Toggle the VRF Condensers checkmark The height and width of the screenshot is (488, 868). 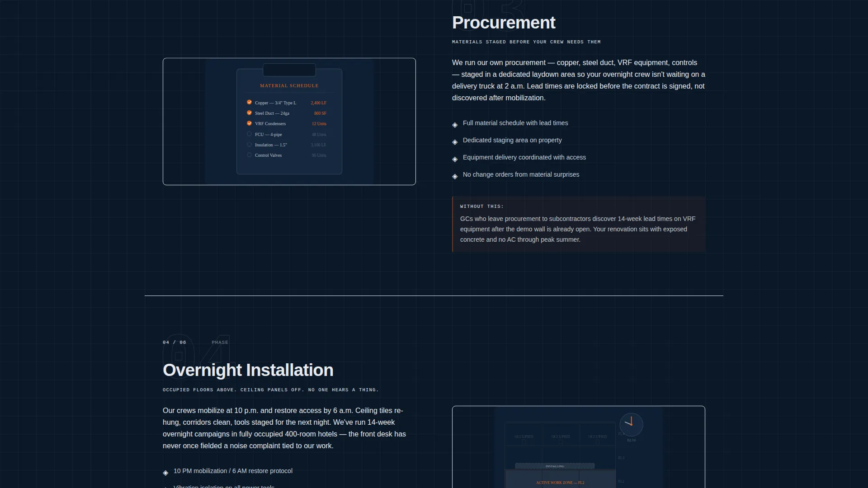point(249,123)
